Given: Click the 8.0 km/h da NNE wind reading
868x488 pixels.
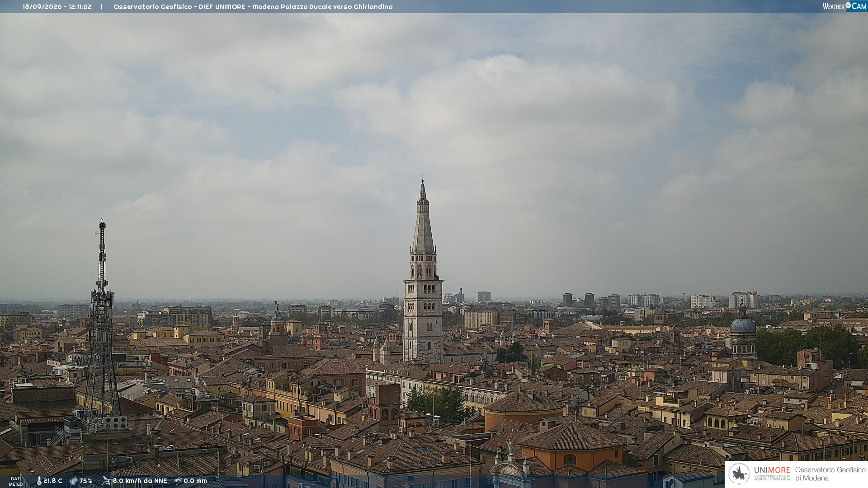Looking at the screenshot, I should [140, 481].
